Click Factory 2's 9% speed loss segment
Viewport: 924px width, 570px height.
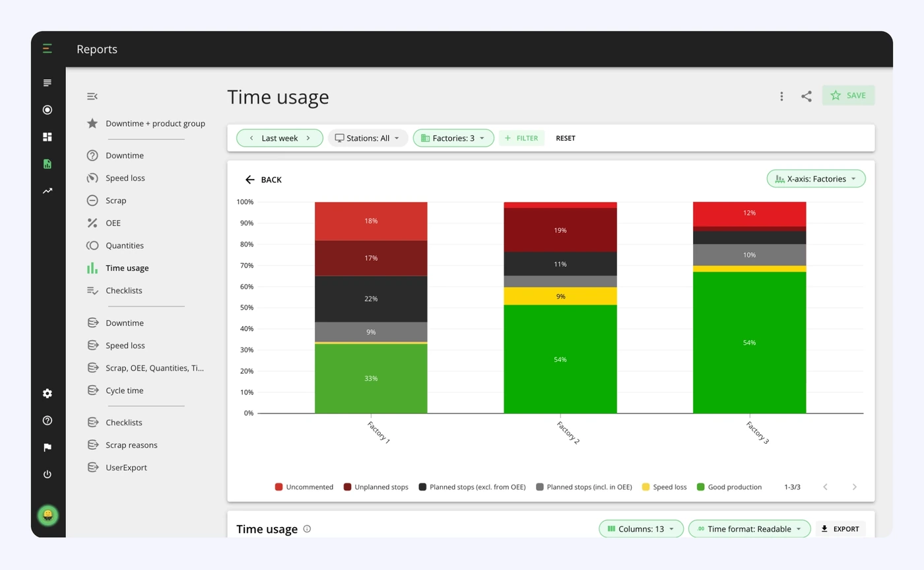point(560,296)
